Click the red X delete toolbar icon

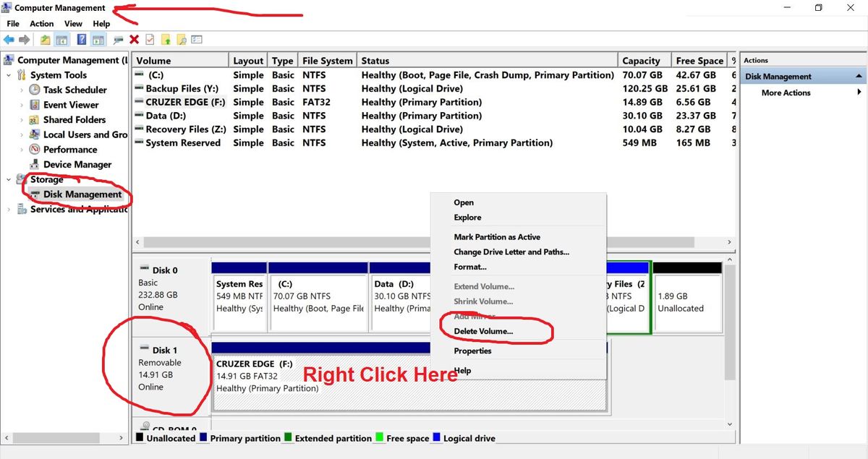134,40
